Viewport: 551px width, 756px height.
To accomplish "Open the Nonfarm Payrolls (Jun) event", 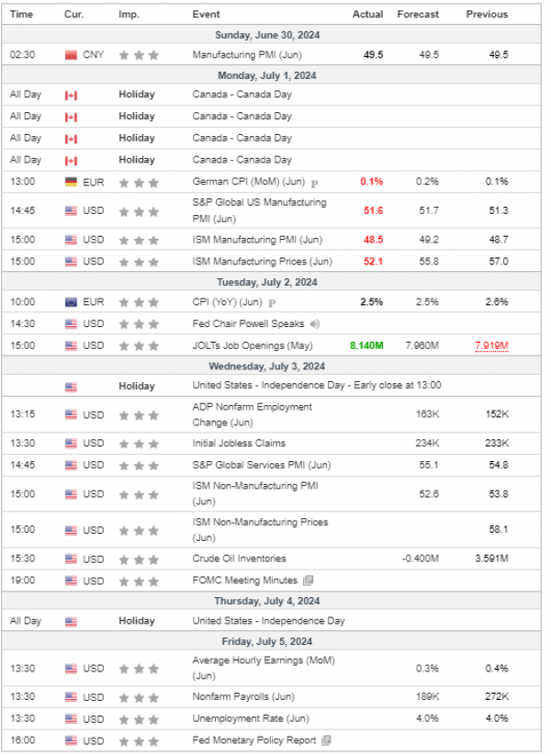I will pyautogui.click(x=243, y=697).
